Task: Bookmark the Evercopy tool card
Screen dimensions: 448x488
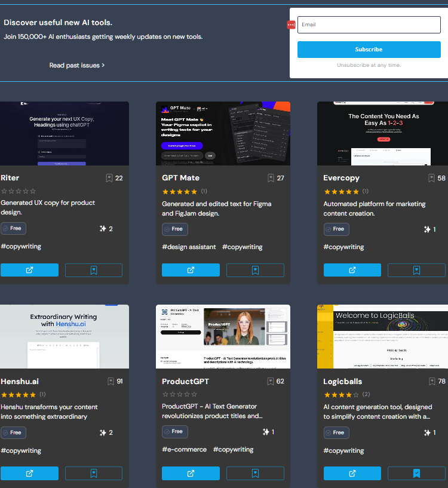Action: 416,270
